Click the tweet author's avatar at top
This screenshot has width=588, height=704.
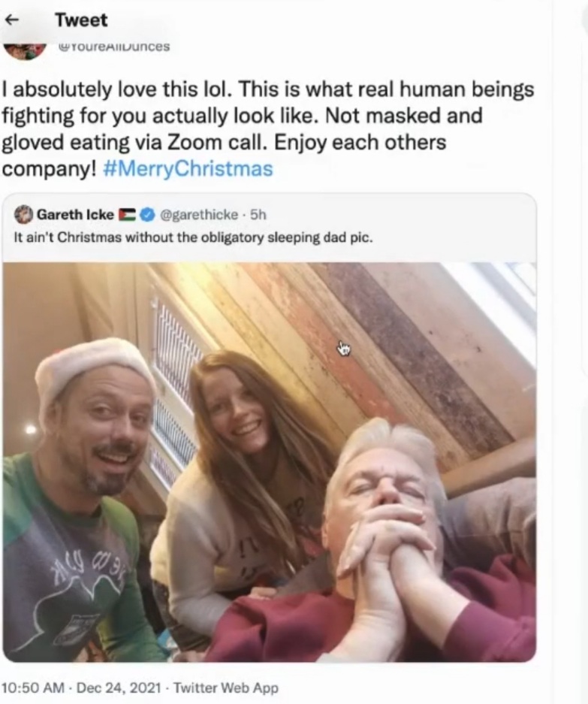pos(24,50)
